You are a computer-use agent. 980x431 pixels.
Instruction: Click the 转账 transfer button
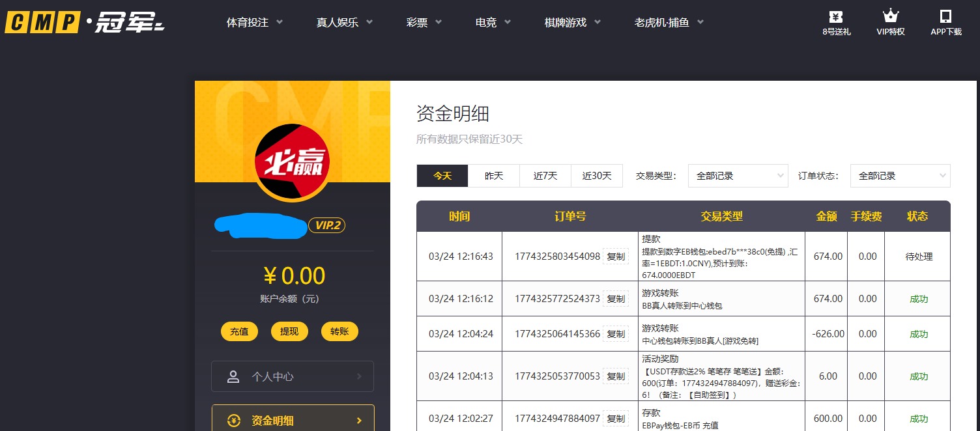pos(339,331)
